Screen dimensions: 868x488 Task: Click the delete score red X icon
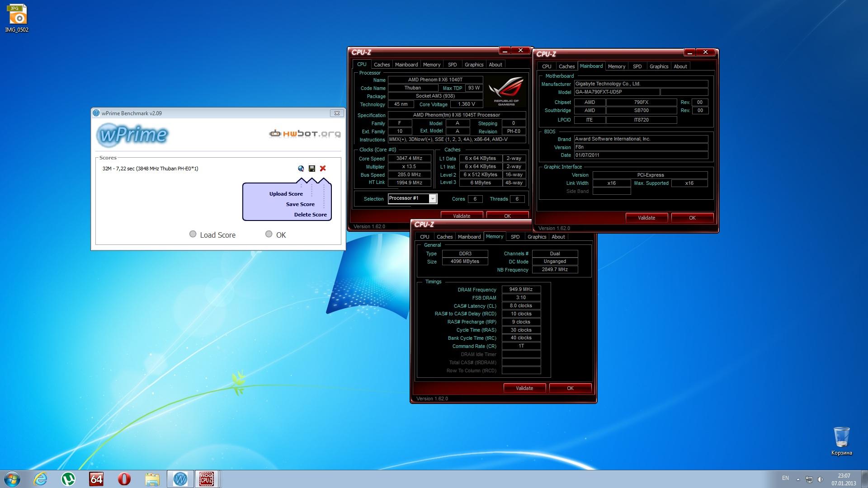click(323, 169)
